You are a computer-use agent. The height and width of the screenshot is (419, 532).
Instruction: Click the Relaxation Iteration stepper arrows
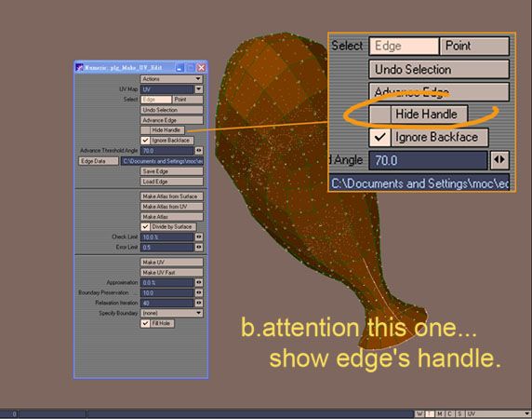[199, 303]
